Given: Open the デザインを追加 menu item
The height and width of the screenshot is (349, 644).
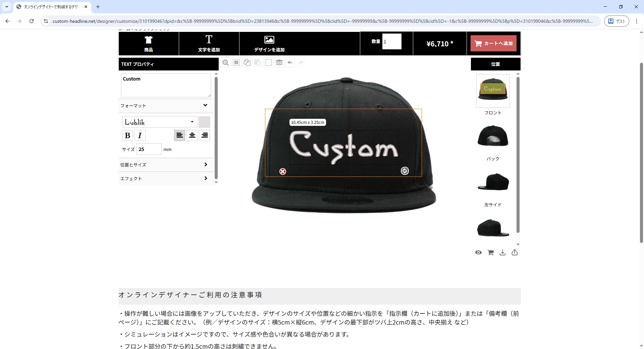Looking at the screenshot, I should tap(269, 44).
